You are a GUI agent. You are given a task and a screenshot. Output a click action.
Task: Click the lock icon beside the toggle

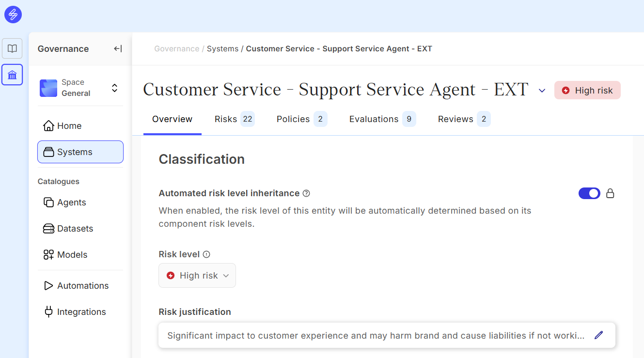coord(610,194)
